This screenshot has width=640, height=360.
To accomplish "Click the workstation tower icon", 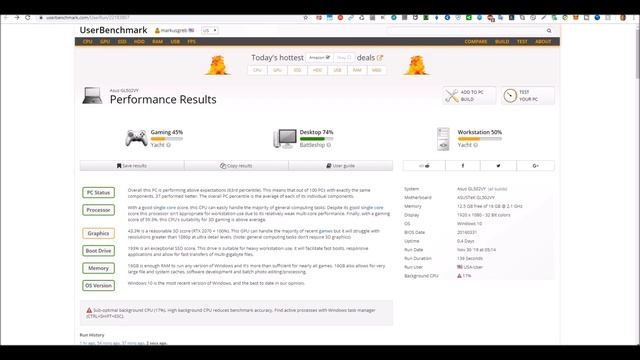I will point(443,139).
